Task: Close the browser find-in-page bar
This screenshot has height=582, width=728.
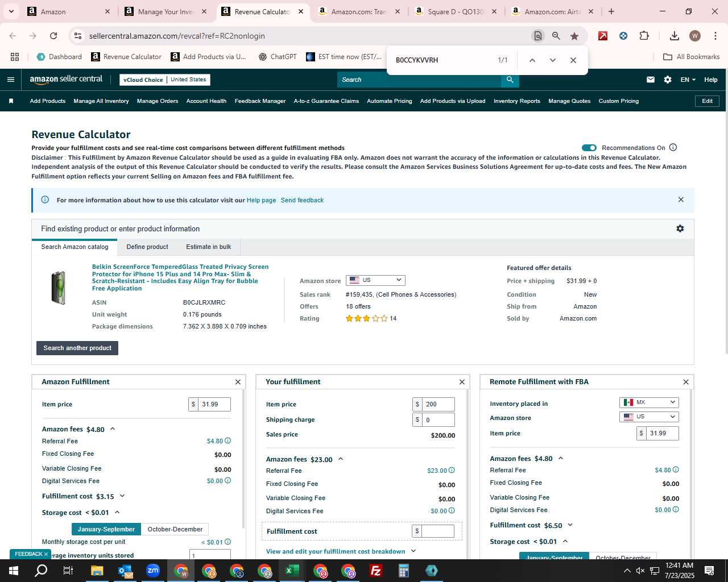Action: click(573, 60)
